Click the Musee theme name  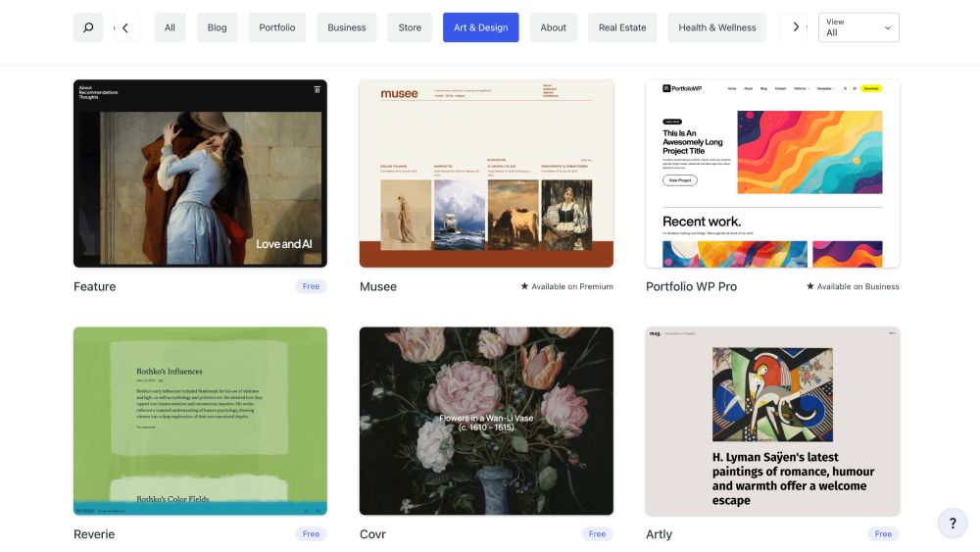pyautogui.click(x=378, y=286)
